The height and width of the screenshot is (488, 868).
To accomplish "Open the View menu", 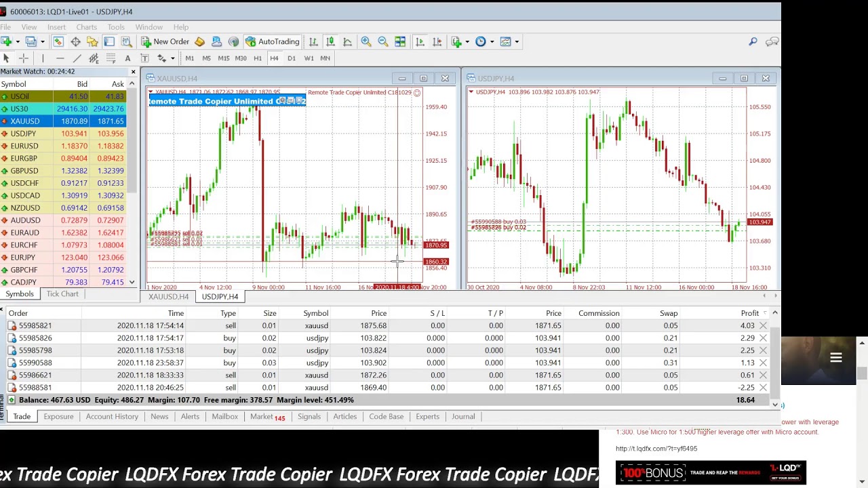I will tap(28, 27).
